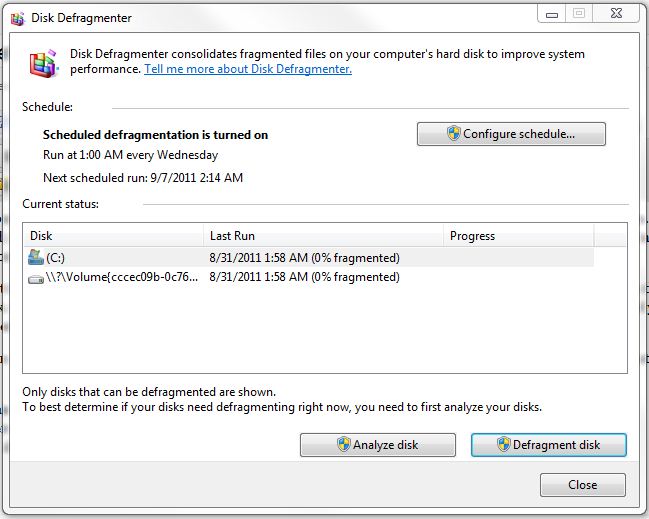Image resolution: width=649 pixels, height=519 pixels.
Task: Click 'Scheduled defragmentation is turned on' text
Action: pyautogui.click(x=155, y=135)
